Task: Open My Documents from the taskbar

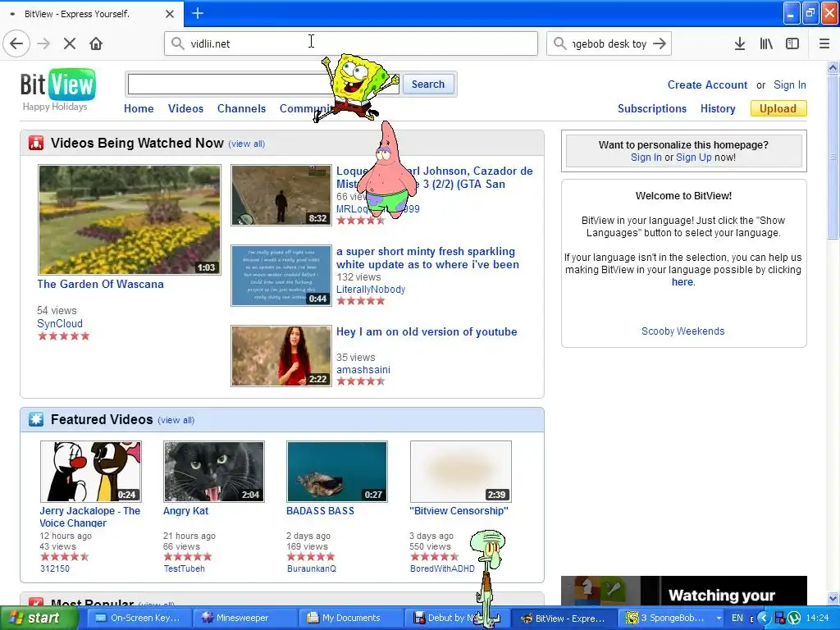Action: [351, 619]
